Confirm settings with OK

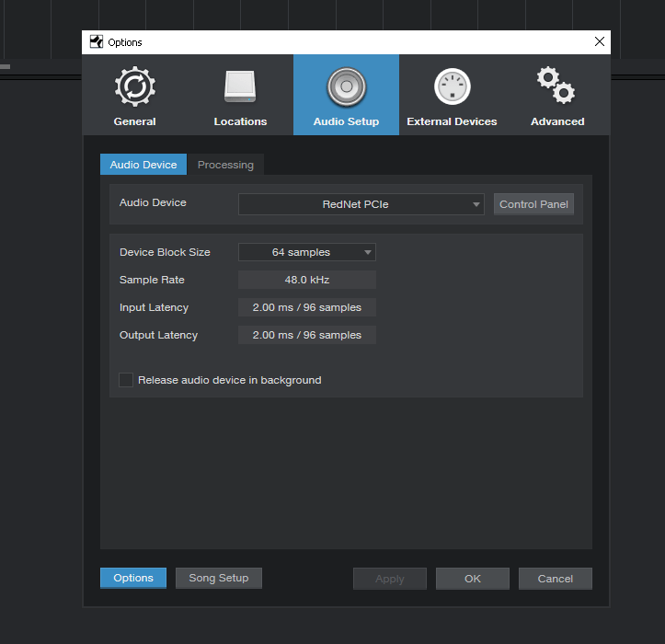[x=473, y=579]
